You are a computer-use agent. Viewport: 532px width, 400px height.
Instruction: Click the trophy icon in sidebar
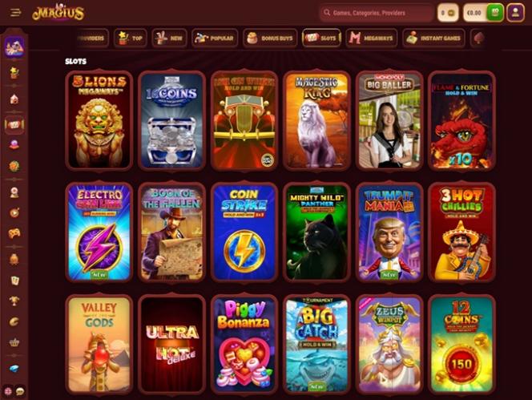(14, 301)
